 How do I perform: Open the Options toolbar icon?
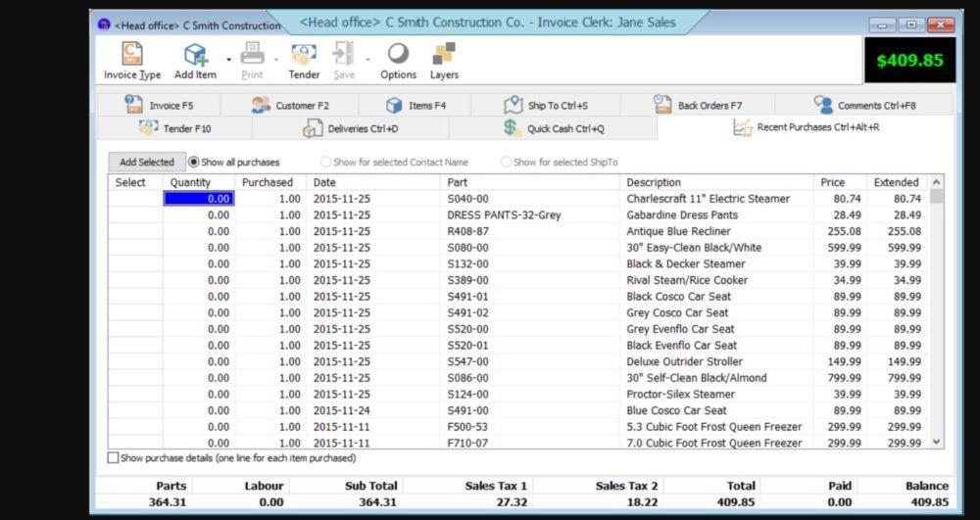click(x=398, y=55)
